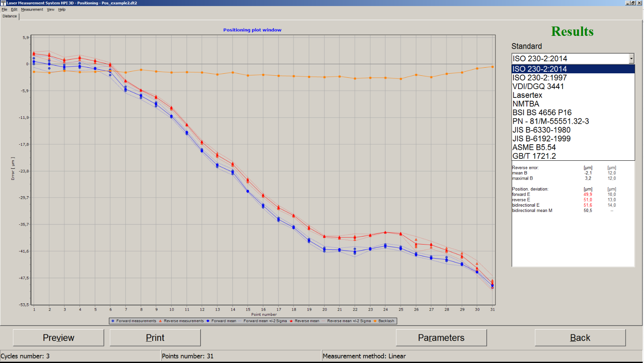The image size is (644, 363).
Task: Click the Measurement method status field
Action: [x=482, y=356]
